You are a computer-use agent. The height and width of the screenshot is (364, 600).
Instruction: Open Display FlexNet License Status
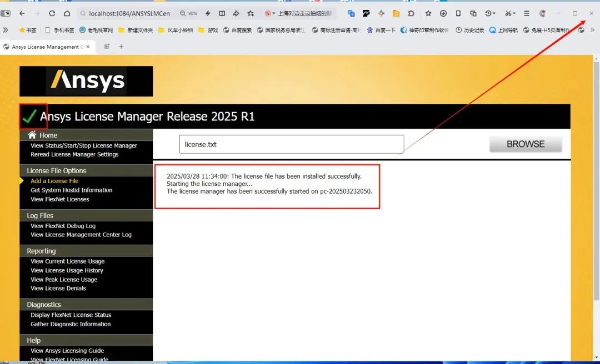click(x=71, y=315)
